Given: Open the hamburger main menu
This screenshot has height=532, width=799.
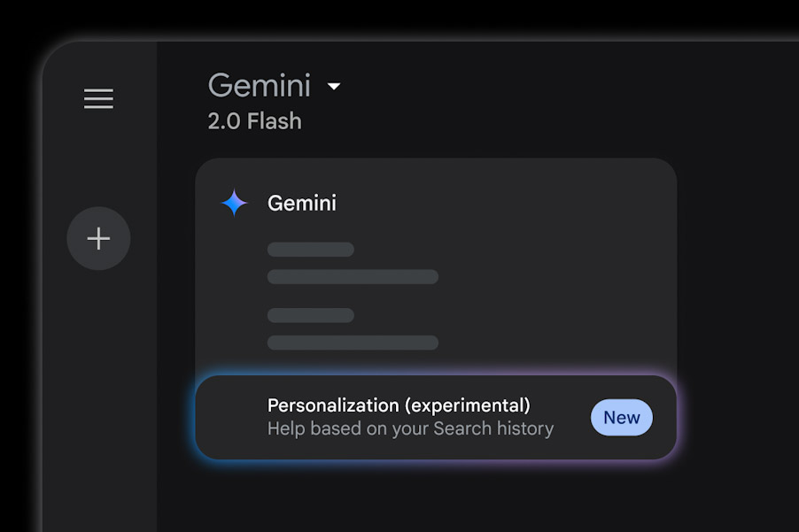Looking at the screenshot, I should tap(98, 98).
